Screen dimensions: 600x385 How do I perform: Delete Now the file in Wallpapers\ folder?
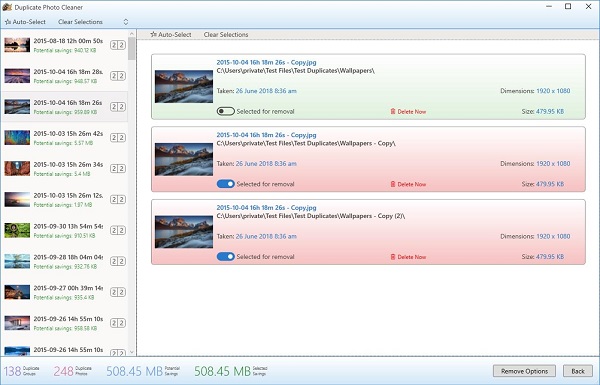coord(408,112)
